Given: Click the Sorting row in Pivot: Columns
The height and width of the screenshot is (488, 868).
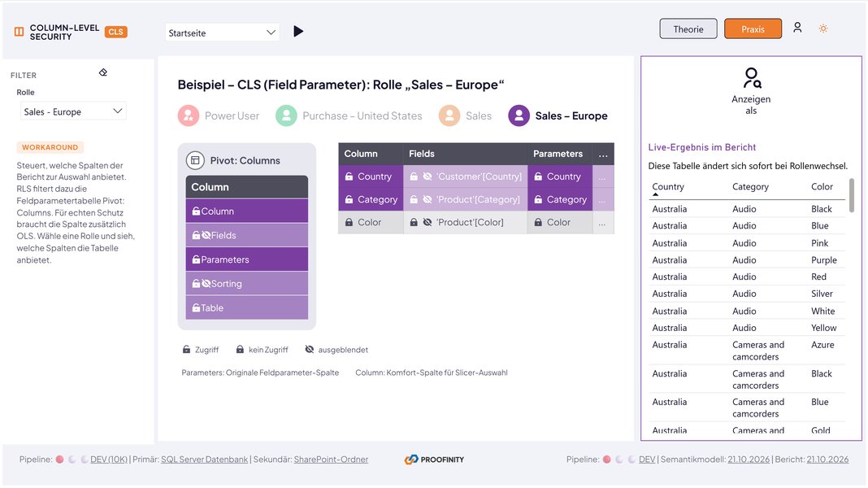Looking at the screenshot, I should tap(247, 284).
